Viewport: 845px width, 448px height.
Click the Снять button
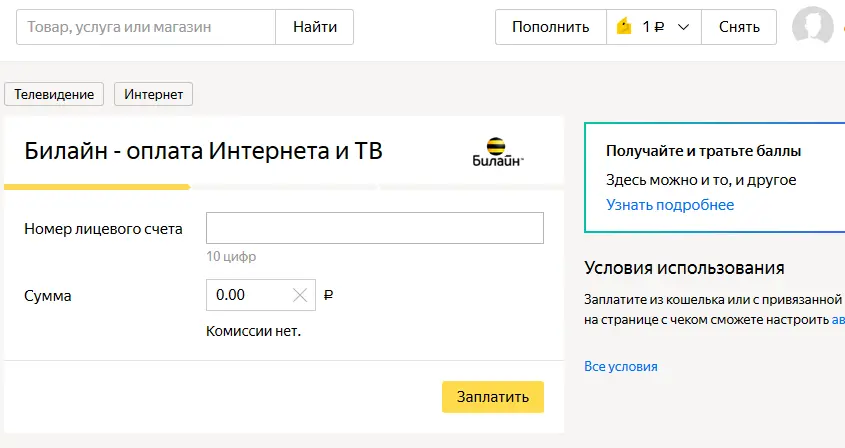(x=739, y=27)
